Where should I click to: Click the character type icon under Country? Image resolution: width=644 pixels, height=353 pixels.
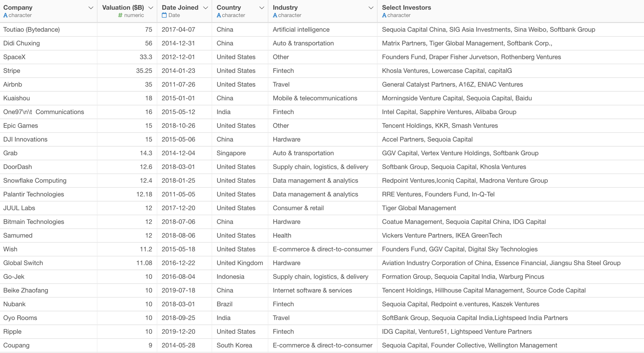[219, 15]
